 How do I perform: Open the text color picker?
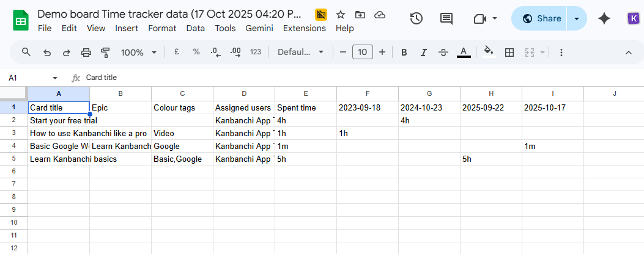(464, 52)
